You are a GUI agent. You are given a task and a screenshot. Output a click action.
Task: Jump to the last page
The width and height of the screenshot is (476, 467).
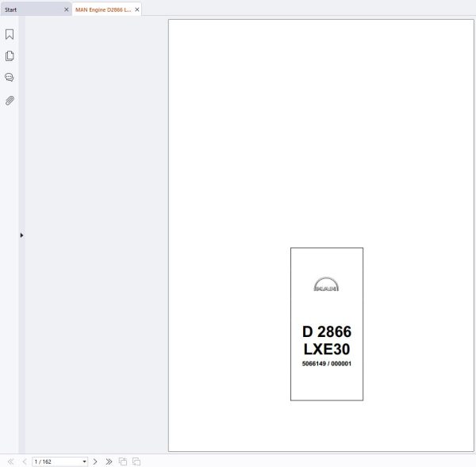(109, 461)
